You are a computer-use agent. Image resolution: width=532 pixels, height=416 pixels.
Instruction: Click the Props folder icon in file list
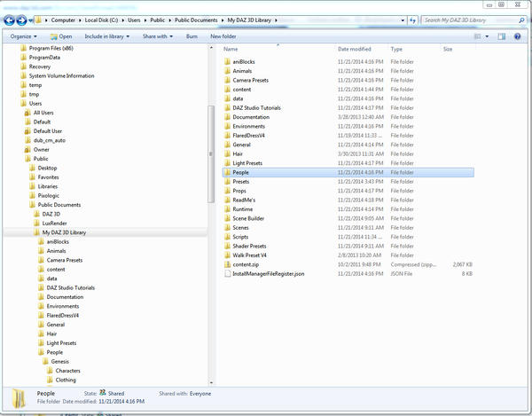[227, 191]
